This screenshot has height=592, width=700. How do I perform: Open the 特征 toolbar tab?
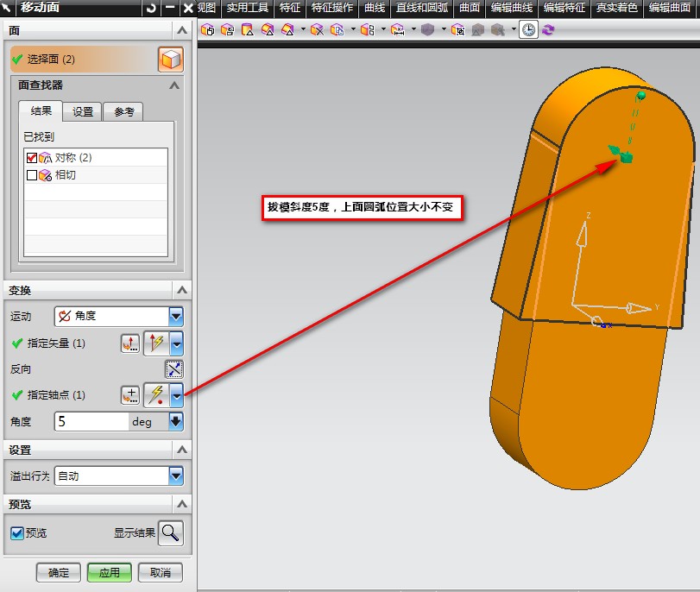[290, 8]
